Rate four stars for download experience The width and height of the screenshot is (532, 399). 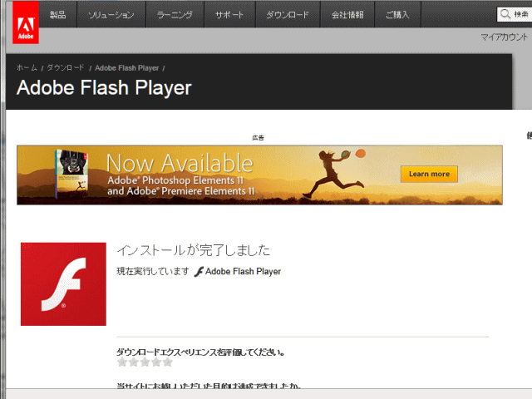[x=156, y=362]
